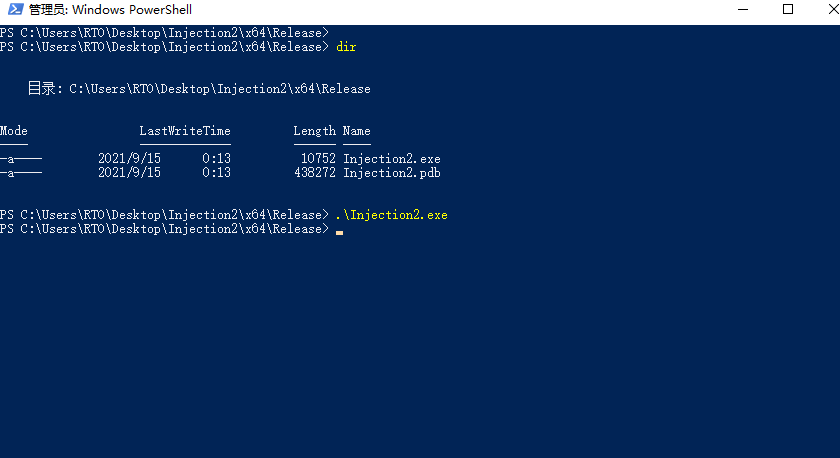The height and width of the screenshot is (458, 840).
Task: Click the directory path after 目录:
Action: [220, 89]
